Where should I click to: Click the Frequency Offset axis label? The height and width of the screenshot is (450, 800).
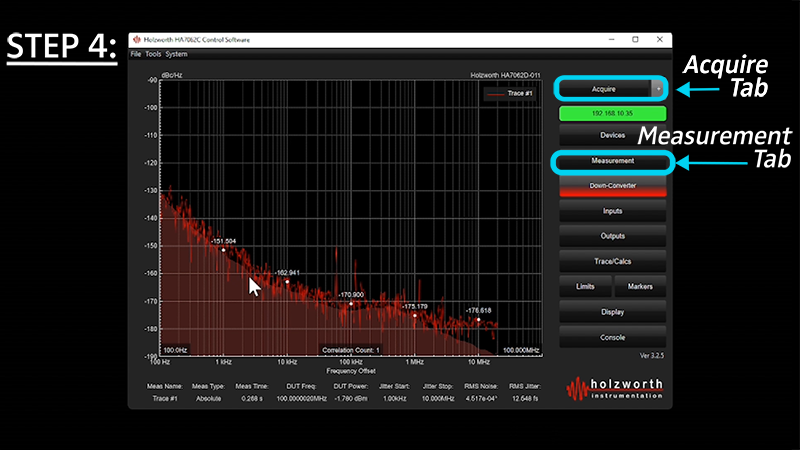pos(351,371)
